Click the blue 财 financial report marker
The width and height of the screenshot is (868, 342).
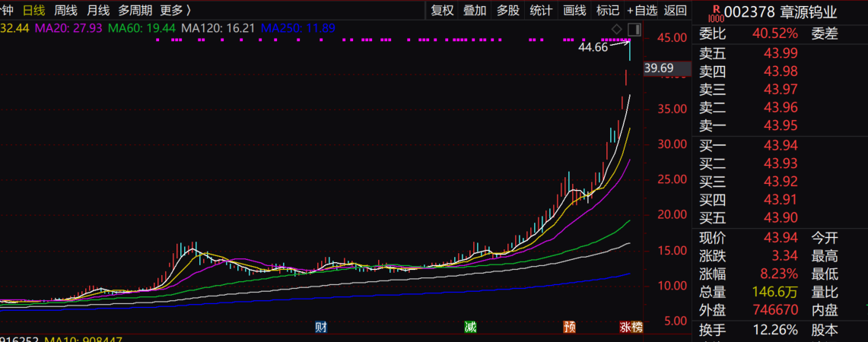pos(321,328)
